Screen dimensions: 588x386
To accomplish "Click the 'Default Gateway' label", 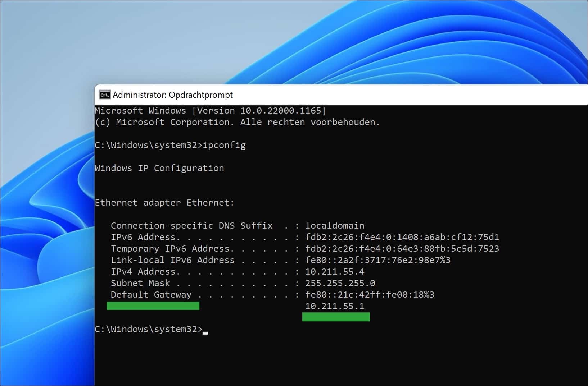I will coord(151,295).
